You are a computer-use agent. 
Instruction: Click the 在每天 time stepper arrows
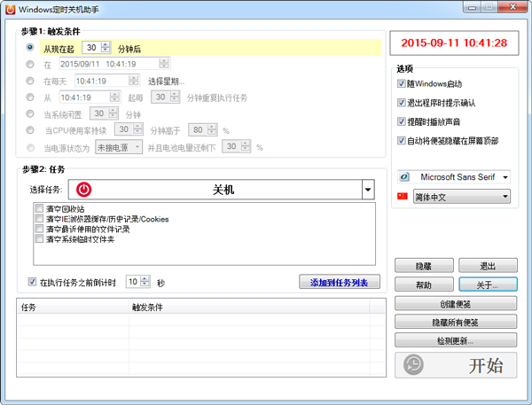coord(134,81)
